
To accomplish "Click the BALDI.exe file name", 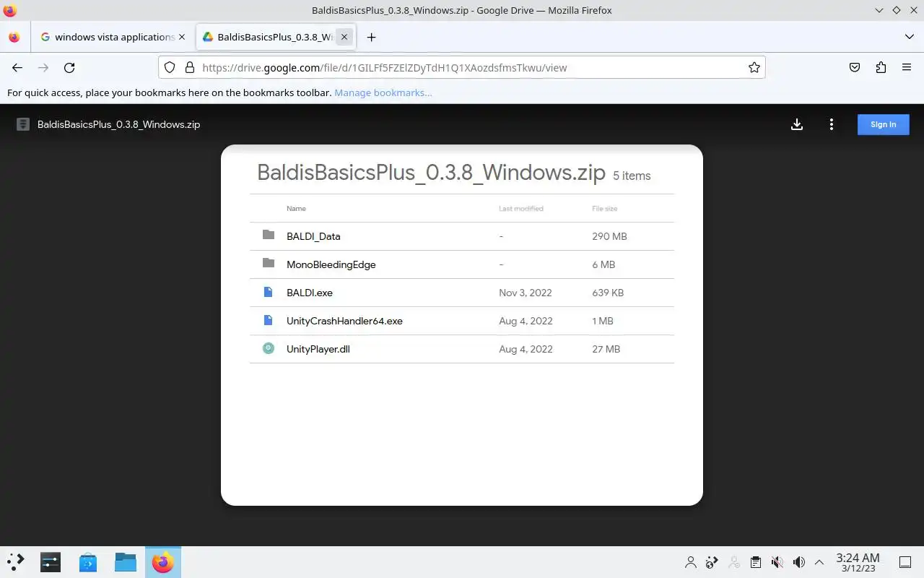I will [x=310, y=293].
